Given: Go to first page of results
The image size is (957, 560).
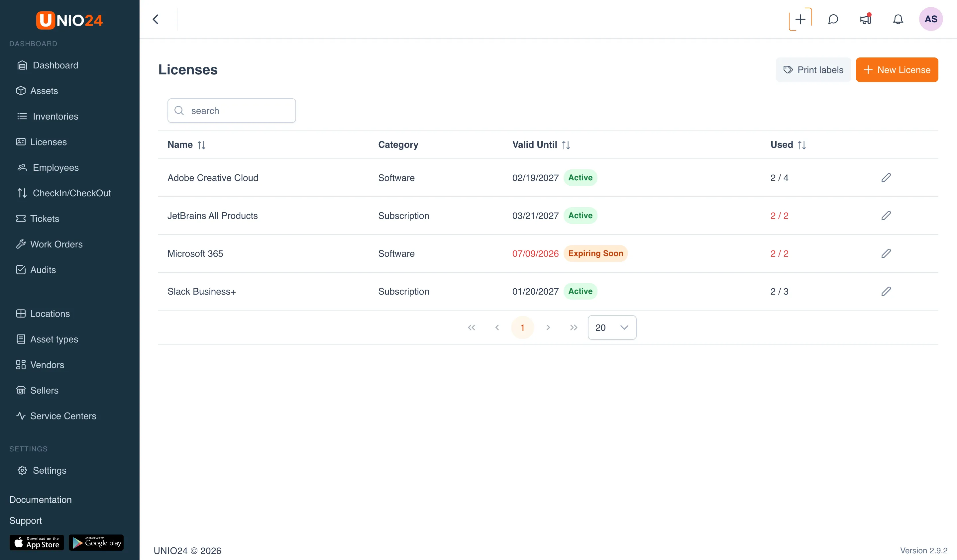Looking at the screenshot, I should tap(472, 327).
